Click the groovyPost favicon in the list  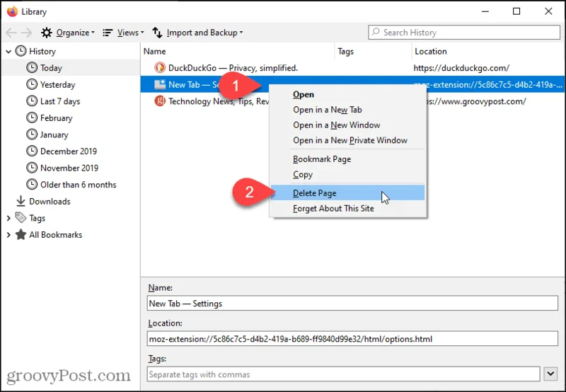[160, 101]
